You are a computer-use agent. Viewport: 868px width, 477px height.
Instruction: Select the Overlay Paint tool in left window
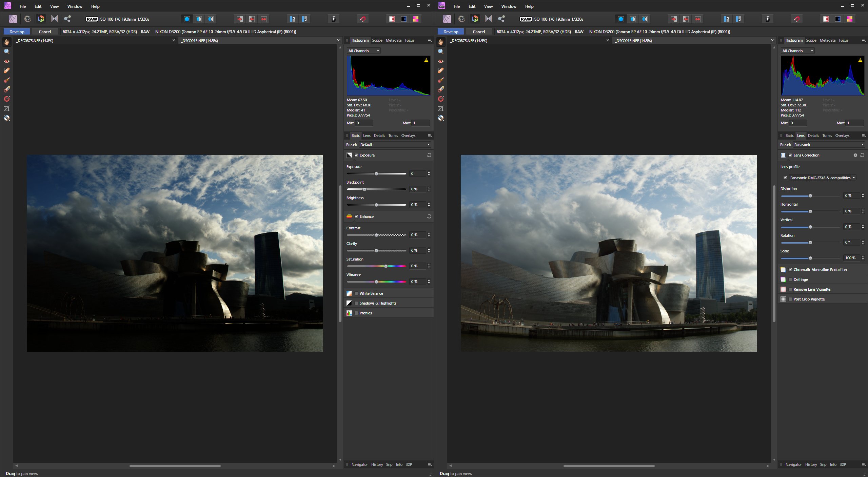tap(7, 80)
